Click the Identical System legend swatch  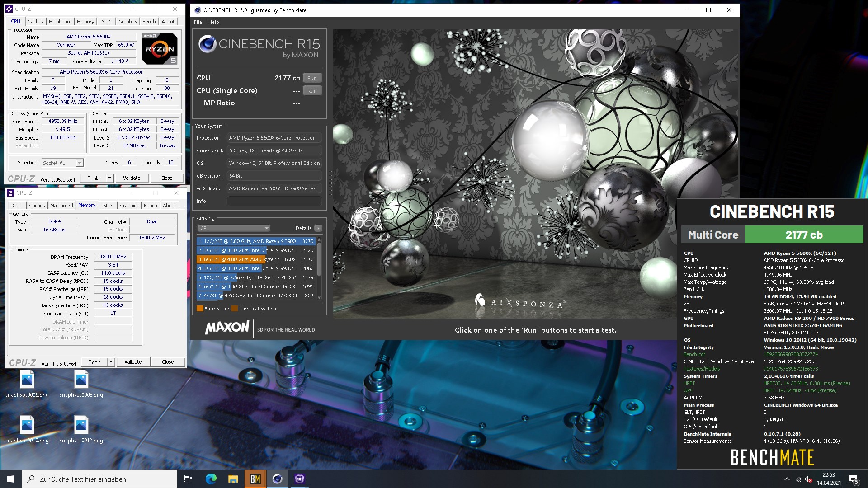coord(234,309)
